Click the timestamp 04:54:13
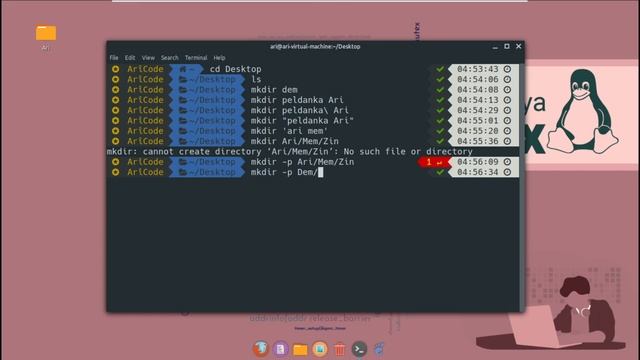The width and height of the screenshot is (640, 360). pyautogui.click(x=478, y=100)
